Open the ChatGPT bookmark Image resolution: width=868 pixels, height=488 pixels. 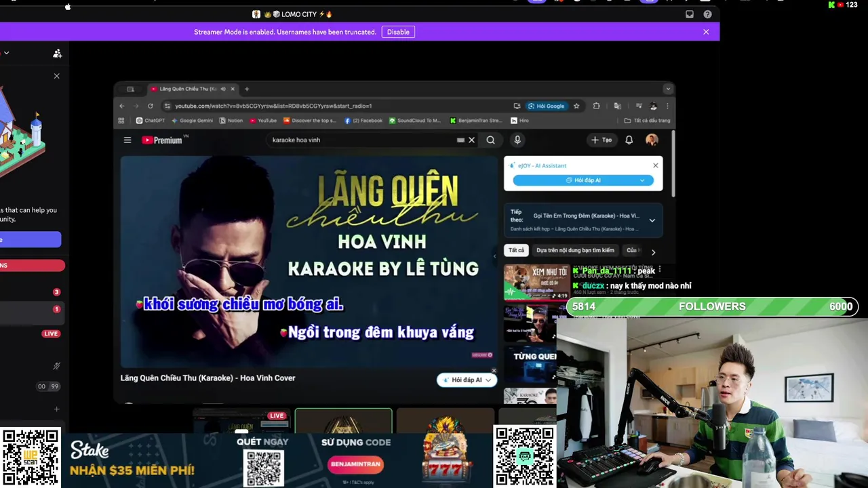coord(151,121)
